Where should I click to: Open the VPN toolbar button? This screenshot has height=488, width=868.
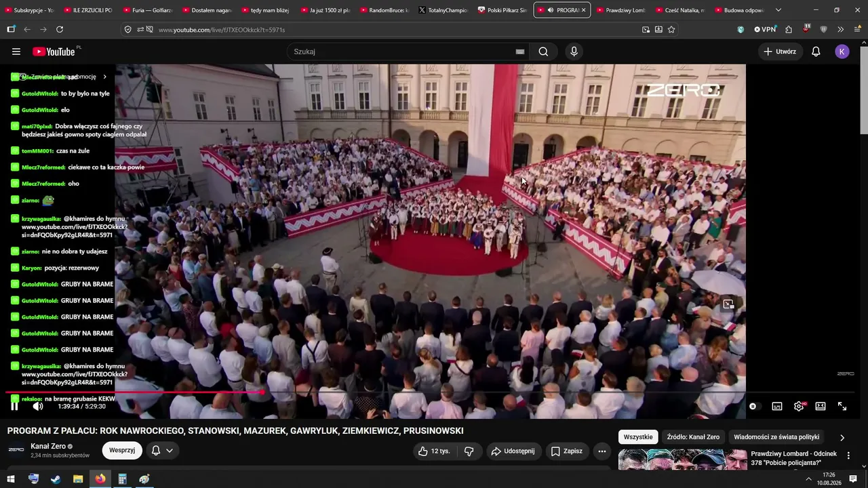765,30
